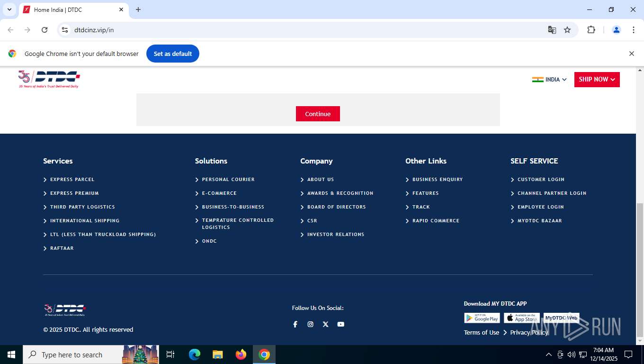Show hidden system tray icons
Screen dimensions: 644x364
(549, 355)
